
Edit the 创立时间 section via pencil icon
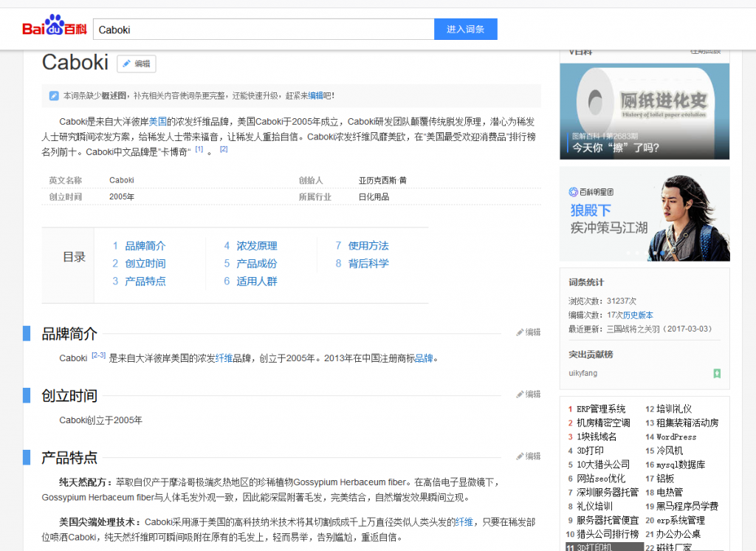(x=528, y=394)
